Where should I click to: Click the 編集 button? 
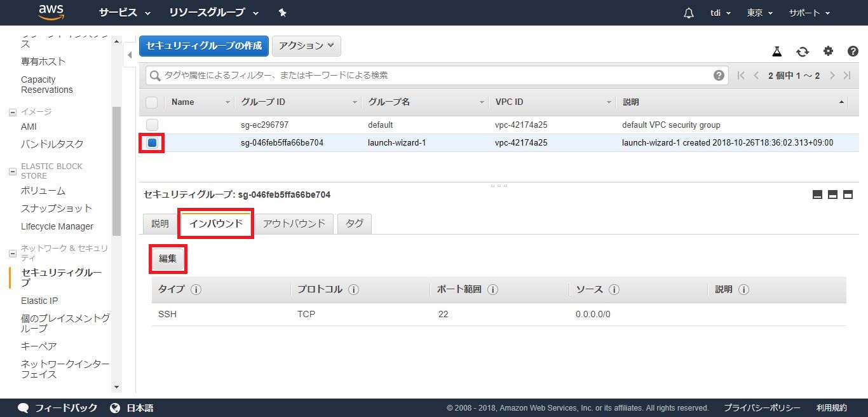point(168,259)
